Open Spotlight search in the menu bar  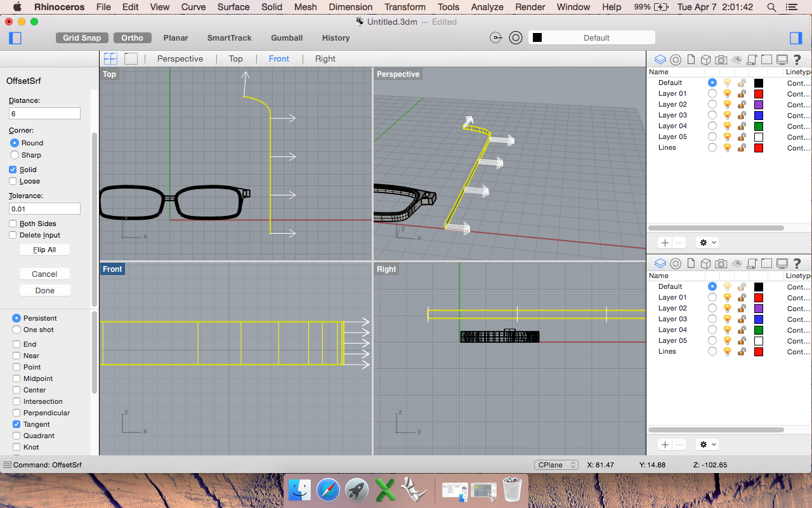771,7
